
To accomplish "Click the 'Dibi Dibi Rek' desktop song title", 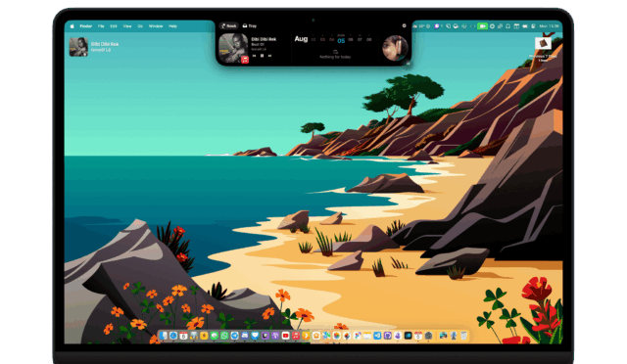I will coord(105,44).
